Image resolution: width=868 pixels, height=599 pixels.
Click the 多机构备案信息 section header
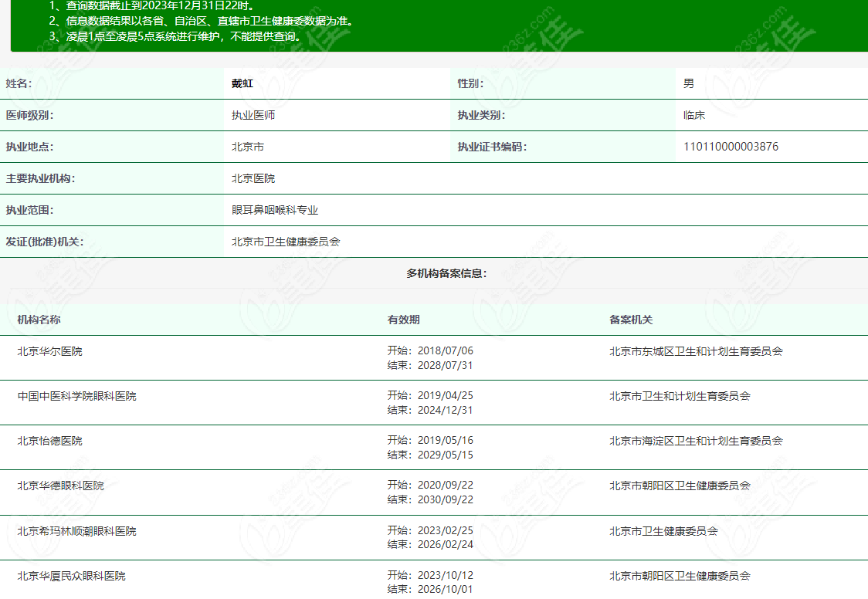[x=446, y=273]
